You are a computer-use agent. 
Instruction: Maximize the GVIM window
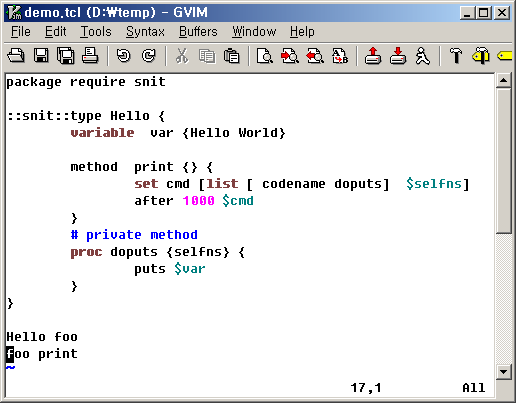pyautogui.click(x=484, y=13)
